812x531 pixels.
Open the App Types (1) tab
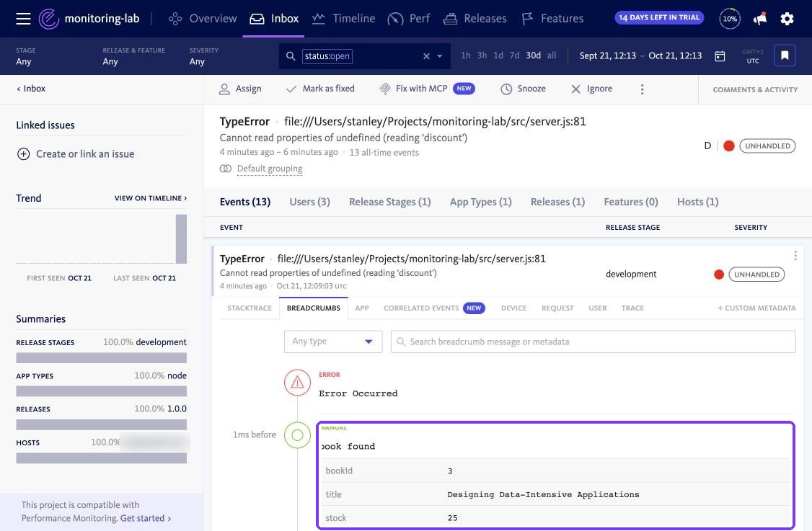point(480,202)
